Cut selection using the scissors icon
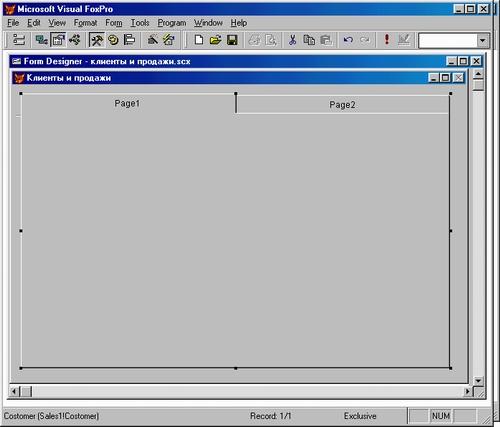The height and width of the screenshot is (427, 500). point(292,40)
